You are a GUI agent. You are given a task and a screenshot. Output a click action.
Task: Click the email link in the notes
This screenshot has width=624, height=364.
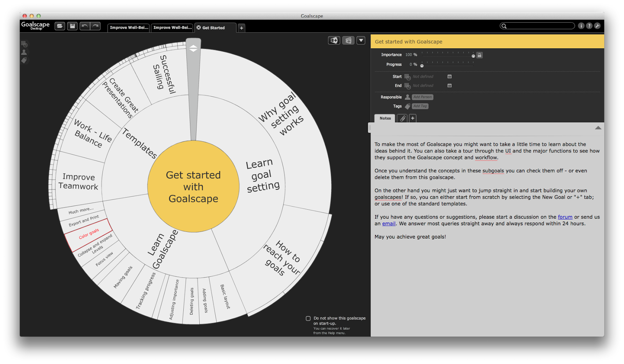pos(388,223)
